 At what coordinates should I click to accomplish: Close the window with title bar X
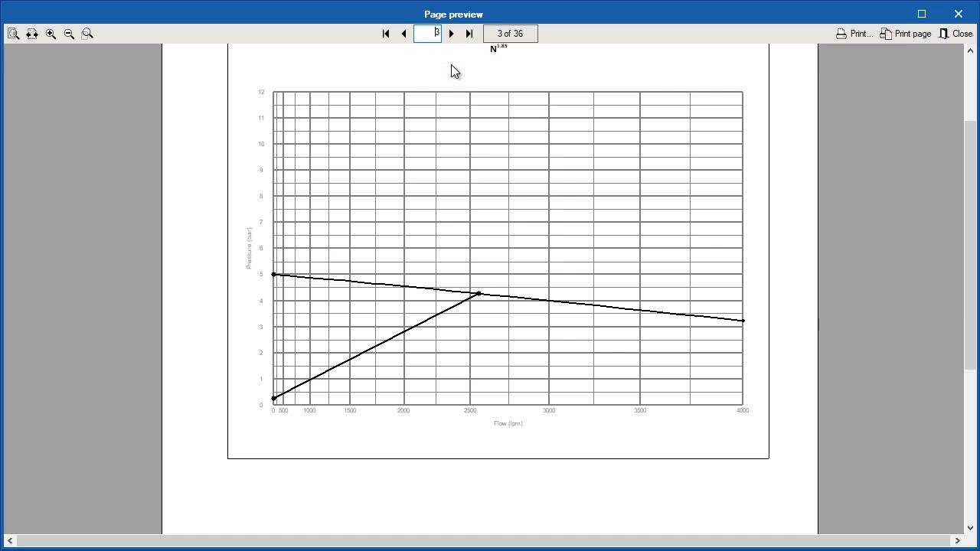tap(959, 14)
